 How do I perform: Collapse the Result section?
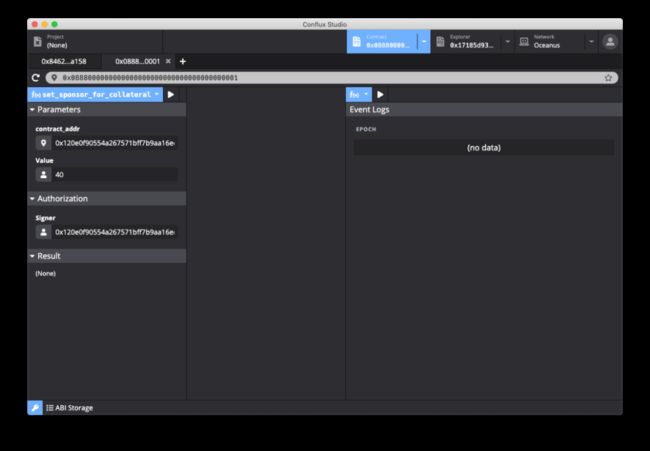pos(107,256)
